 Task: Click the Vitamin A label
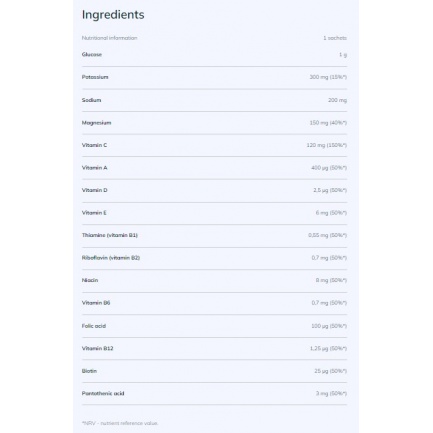[x=94, y=168]
